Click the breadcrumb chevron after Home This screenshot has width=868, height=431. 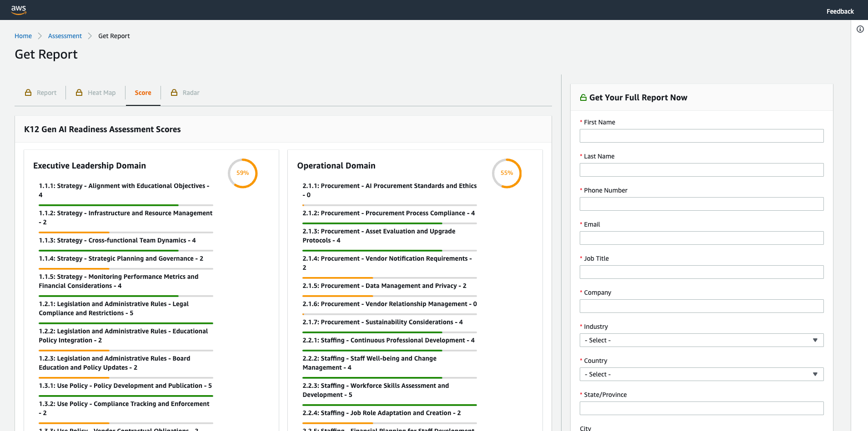40,36
